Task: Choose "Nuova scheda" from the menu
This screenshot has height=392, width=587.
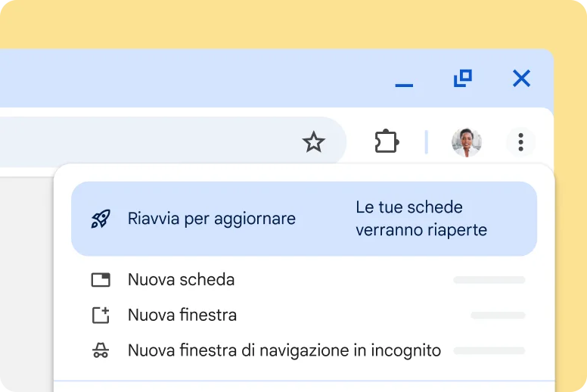Action: [181, 280]
